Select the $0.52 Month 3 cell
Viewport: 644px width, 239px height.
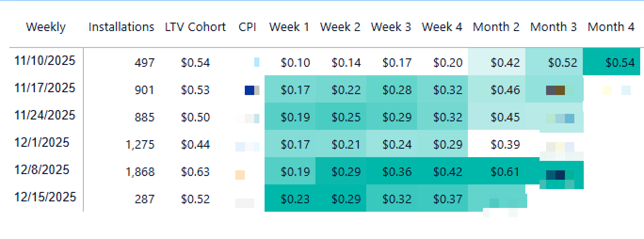click(x=562, y=63)
